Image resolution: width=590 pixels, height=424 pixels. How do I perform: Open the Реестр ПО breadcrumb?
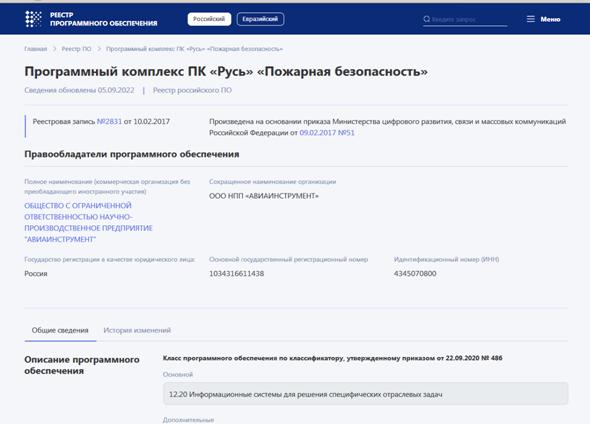coord(76,49)
